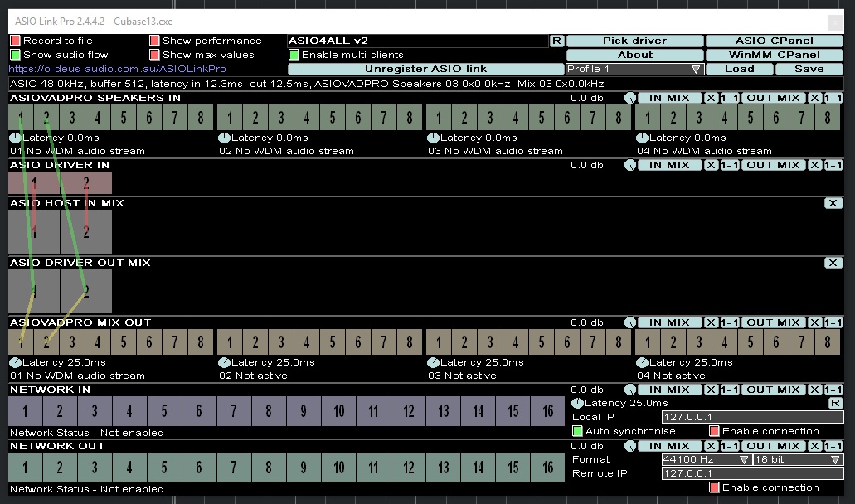Click 1-1 beside IN MIX in Network Out row
Screen dimensions: 855x504
730,446
